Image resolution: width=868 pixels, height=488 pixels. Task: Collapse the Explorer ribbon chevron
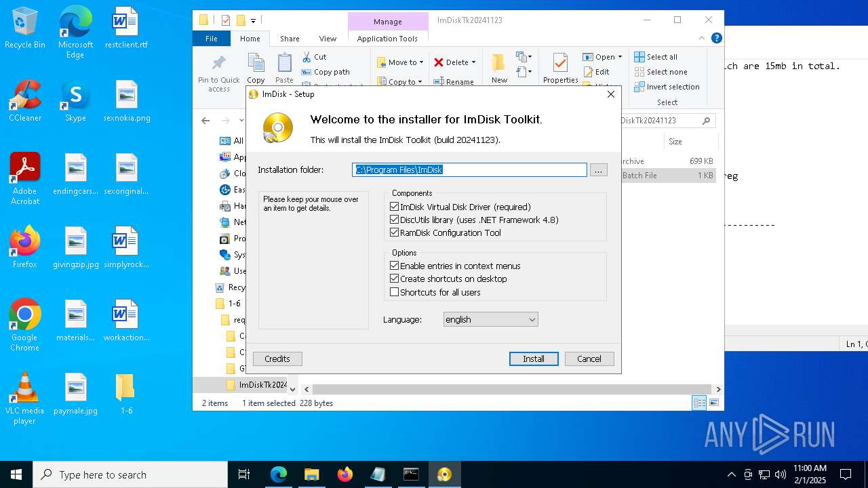[x=703, y=39]
